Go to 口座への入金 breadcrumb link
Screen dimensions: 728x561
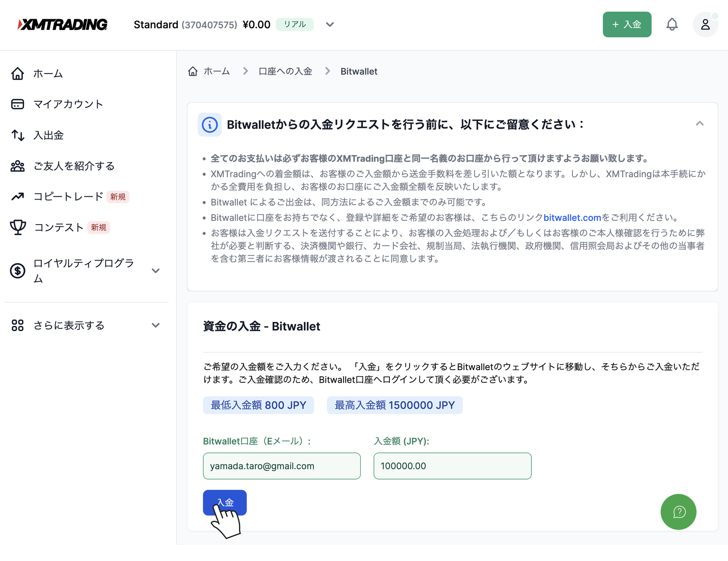285,71
